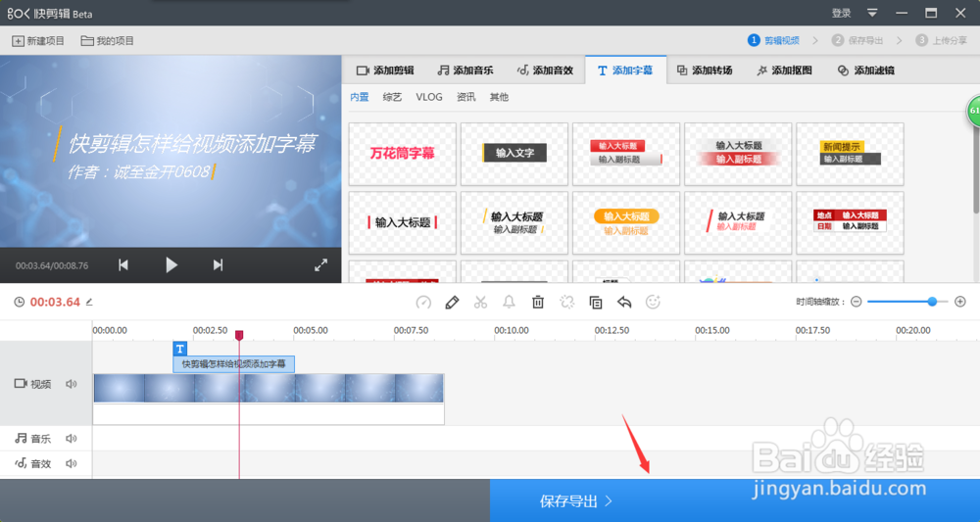Click the green 61 floating badge
The image size is (980, 522).
coord(974,111)
